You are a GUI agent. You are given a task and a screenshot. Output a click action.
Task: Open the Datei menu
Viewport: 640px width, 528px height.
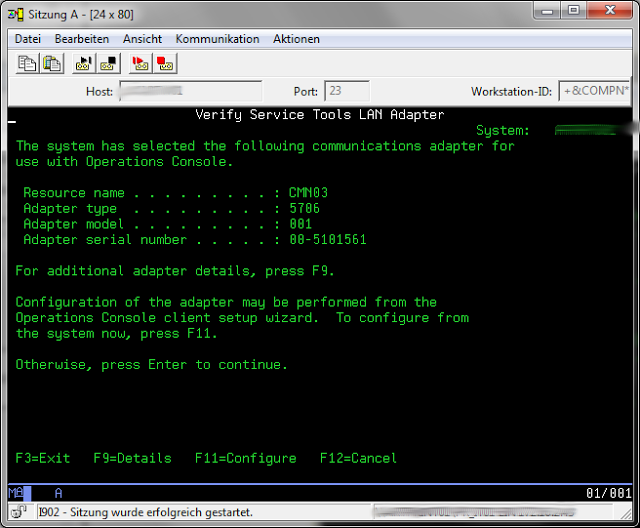coord(28,39)
